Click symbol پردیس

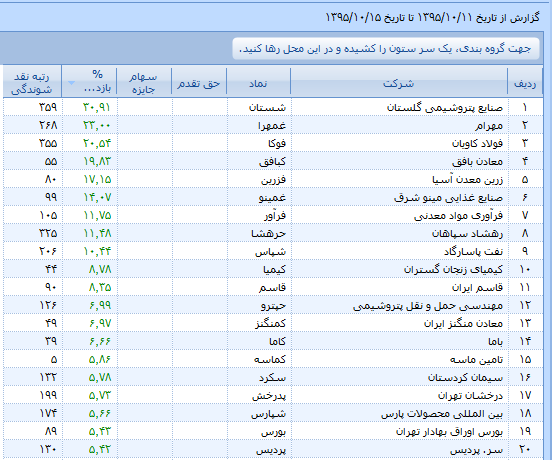point(271,450)
